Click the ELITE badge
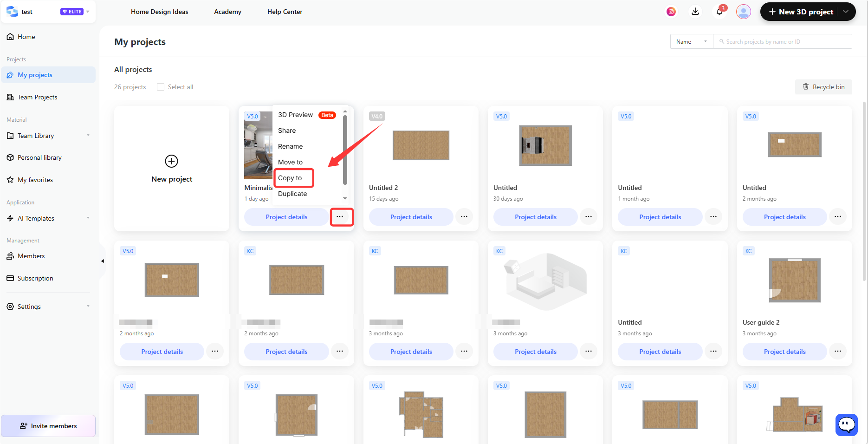Image resolution: width=868 pixels, height=444 pixels. (x=72, y=12)
